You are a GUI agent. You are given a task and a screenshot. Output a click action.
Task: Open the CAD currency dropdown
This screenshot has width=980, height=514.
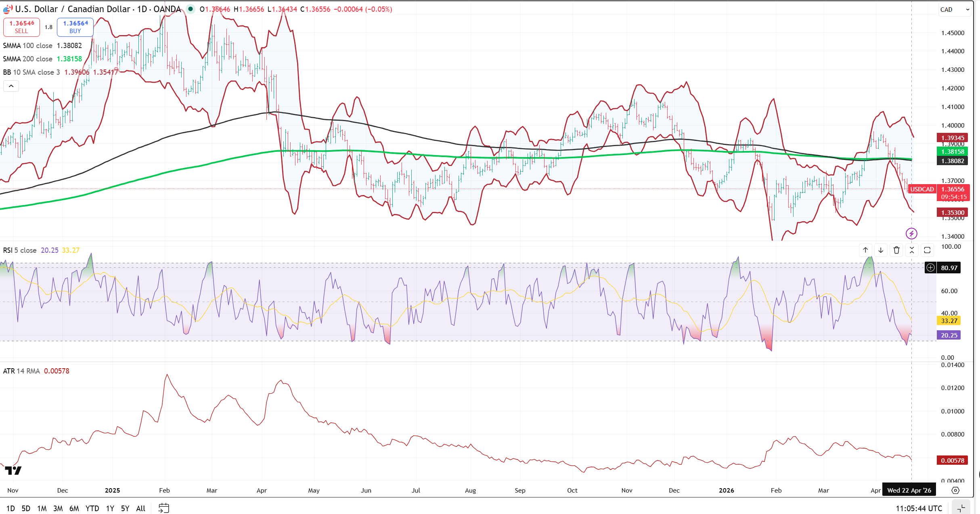[x=955, y=9]
